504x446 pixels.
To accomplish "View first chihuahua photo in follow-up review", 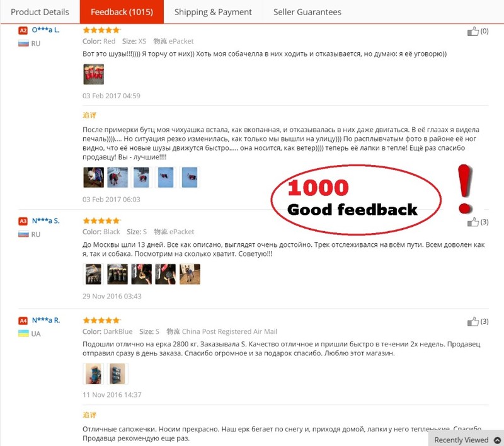I will pos(93,178).
